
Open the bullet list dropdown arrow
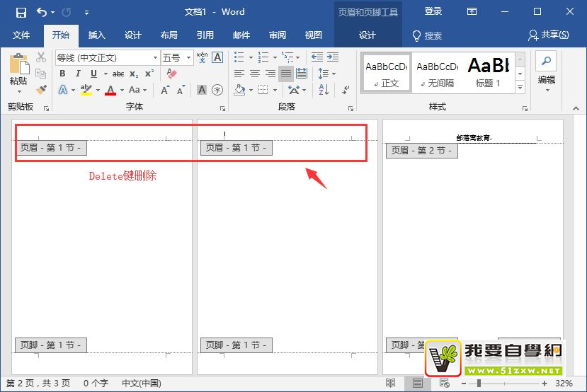(x=251, y=57)
